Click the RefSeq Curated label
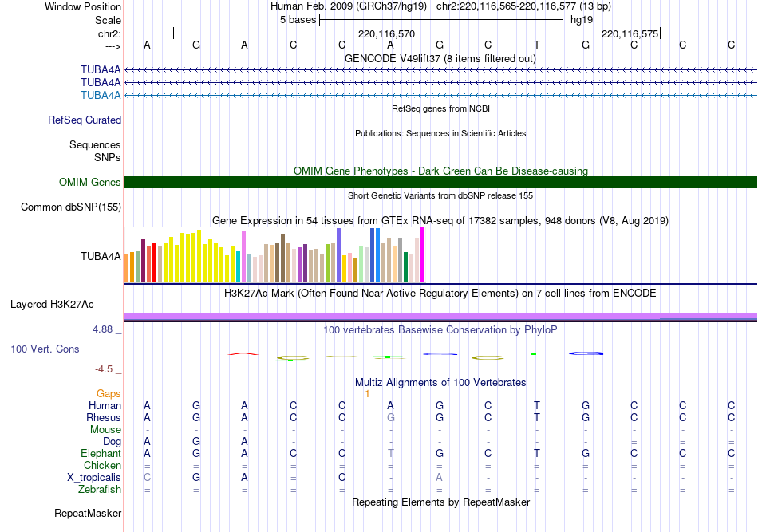Viewport: 758px width, 532px height. (85, 120)
